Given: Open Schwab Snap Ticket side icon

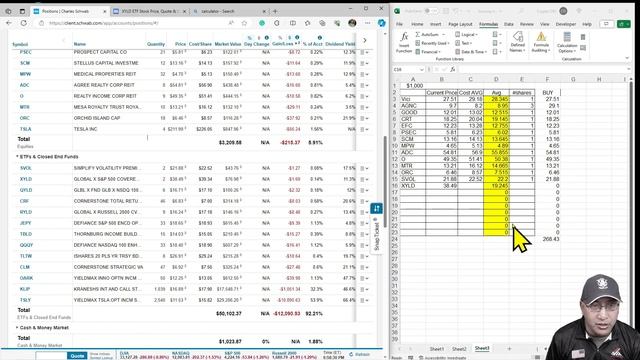Looking at the screenshot, I should point(376,209).
